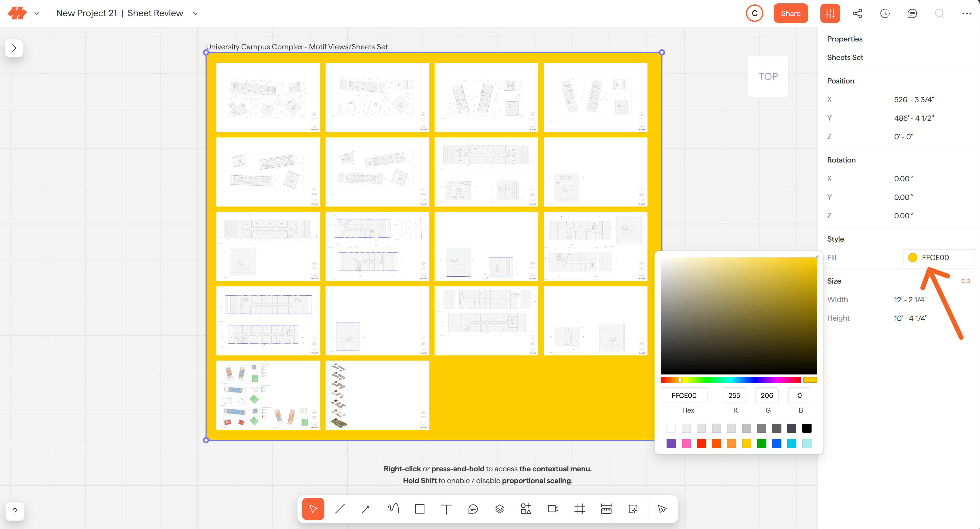Pick the purple preset swatch
The width and height of the screenshot is (980, 529).
(671, 443)
